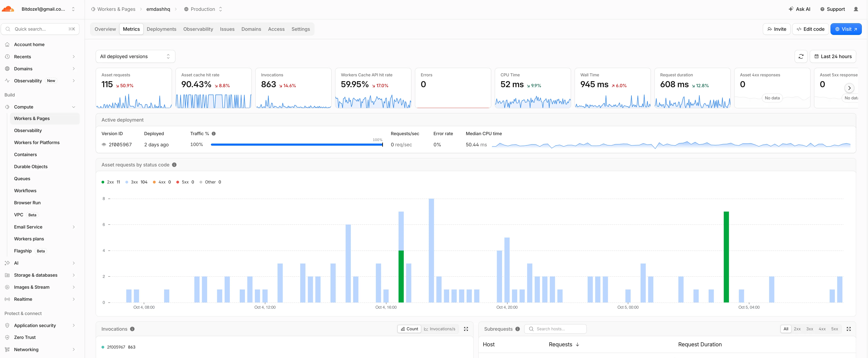Switch Invocations chart to Count view
This screenshot has width=868, height=358.
pos(409,329)
